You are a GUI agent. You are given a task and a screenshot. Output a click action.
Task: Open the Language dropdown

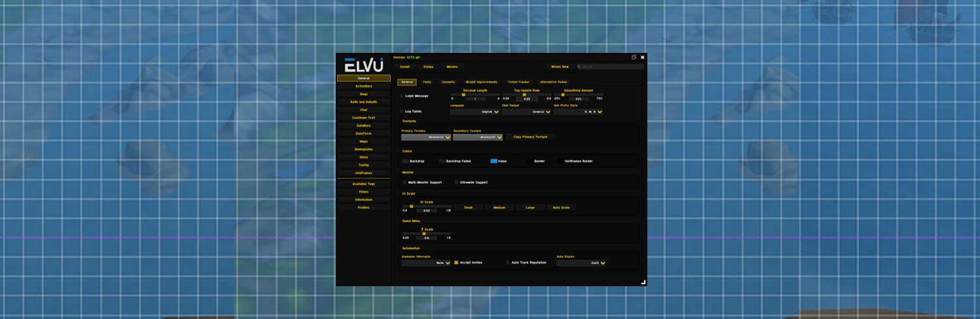click(x=475, y=112)
